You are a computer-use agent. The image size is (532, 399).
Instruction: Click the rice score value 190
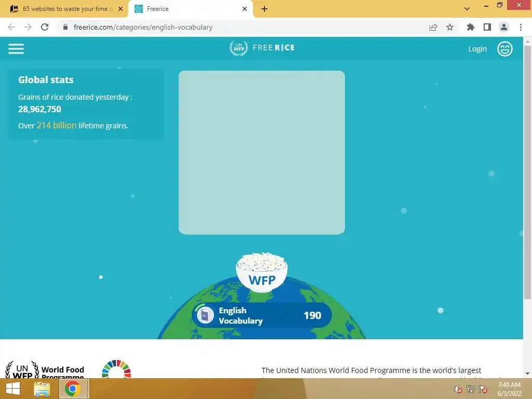click(x=312, y=315)
